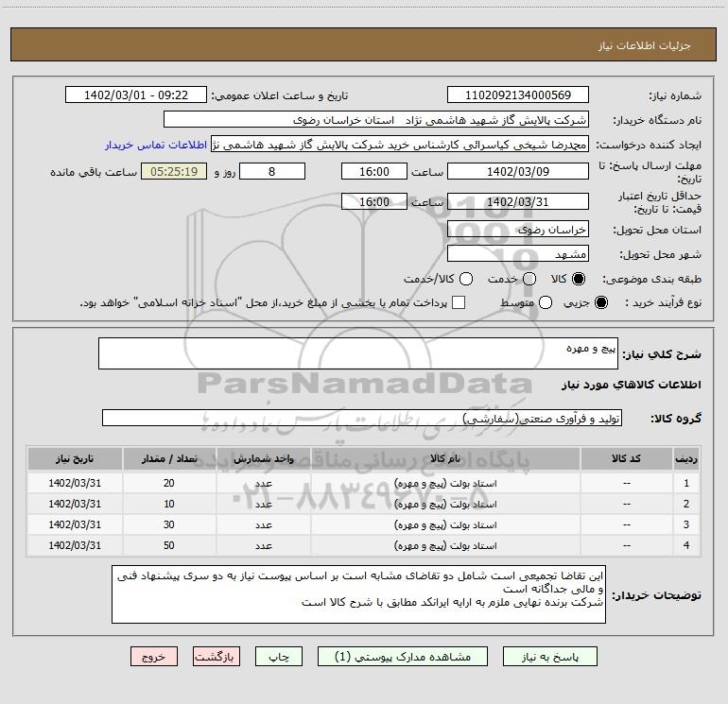The width and height of the screenshot is (728, 704).
Task: Open مشاهده مدارک پیوستی (1) button
Action: [403, 657]
